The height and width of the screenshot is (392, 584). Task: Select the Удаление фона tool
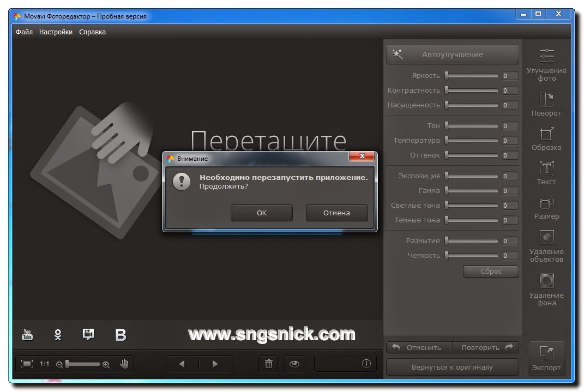tap(546, 290)
